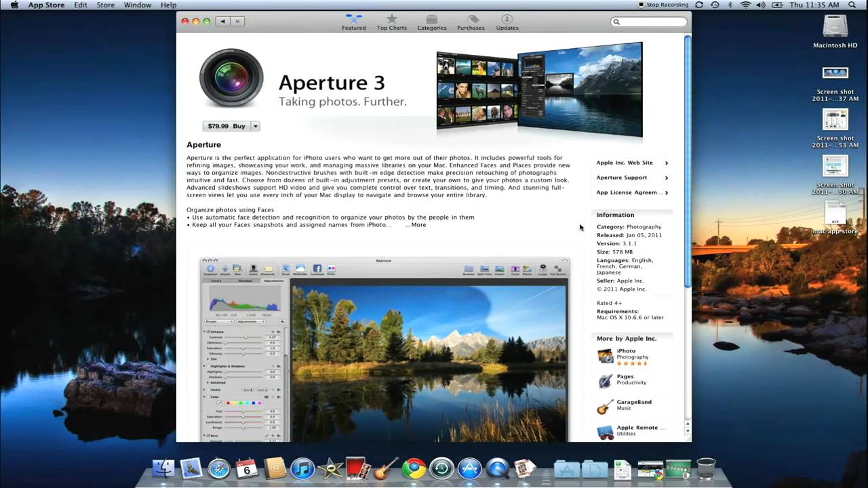Select the mac app store RTF file

coord(835,217)
